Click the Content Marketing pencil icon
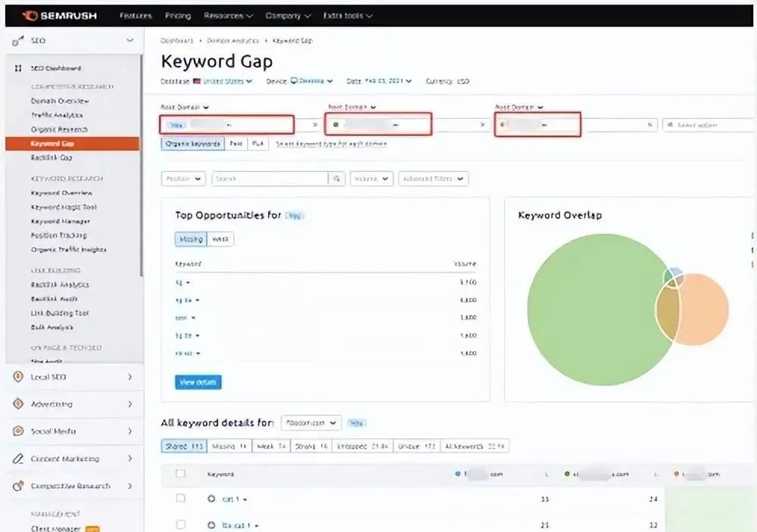Image resolution: width=757 pixels, height=532 pixels. (x=17, y=459)
